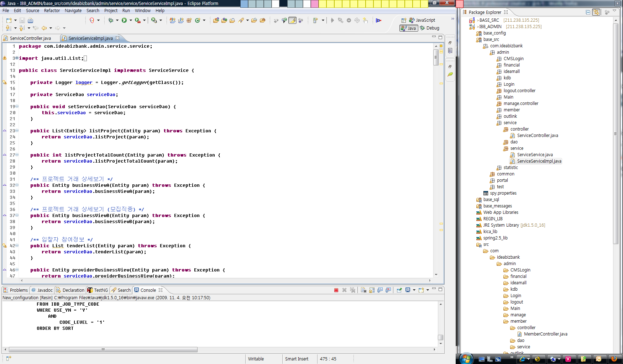Click the Run button in the toolbar
The height and width of the screenshot is (364, 623).
(124, 20)
